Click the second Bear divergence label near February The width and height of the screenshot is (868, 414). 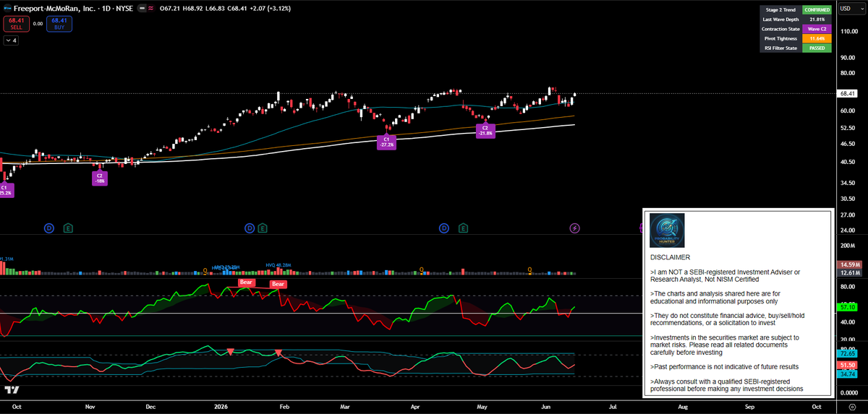pos(278,285)
